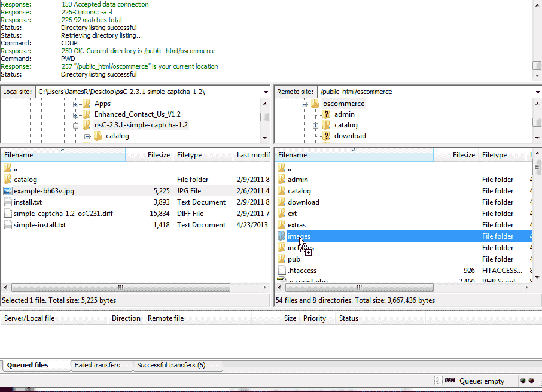This screenshot has width=542, height=392.
Task: Sort remote files by Filetype column
Action: tap(503, 155)
